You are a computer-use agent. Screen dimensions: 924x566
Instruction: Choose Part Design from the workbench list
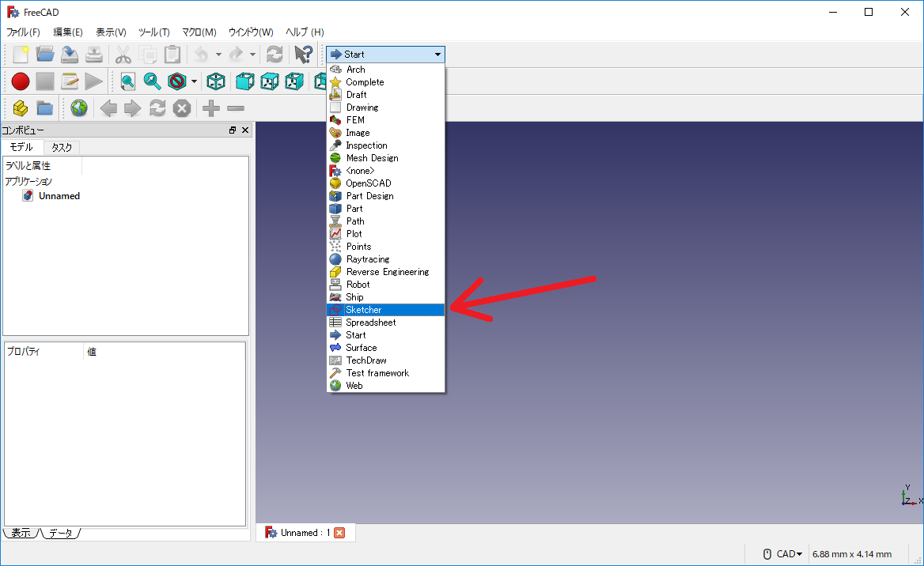pos(385,196)
